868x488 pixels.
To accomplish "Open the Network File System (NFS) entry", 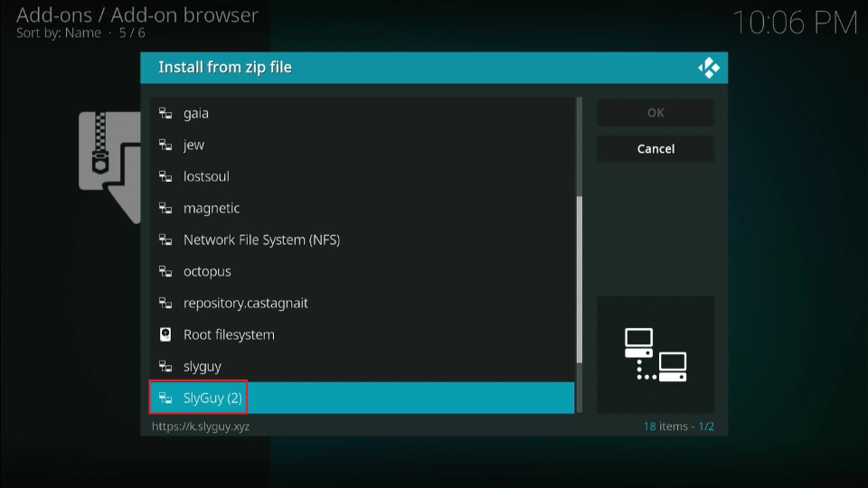I will pos(261,240).
